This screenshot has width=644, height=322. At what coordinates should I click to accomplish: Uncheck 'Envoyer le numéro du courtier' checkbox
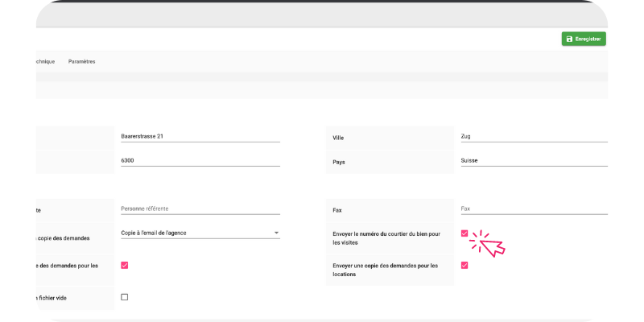point(464,233)
